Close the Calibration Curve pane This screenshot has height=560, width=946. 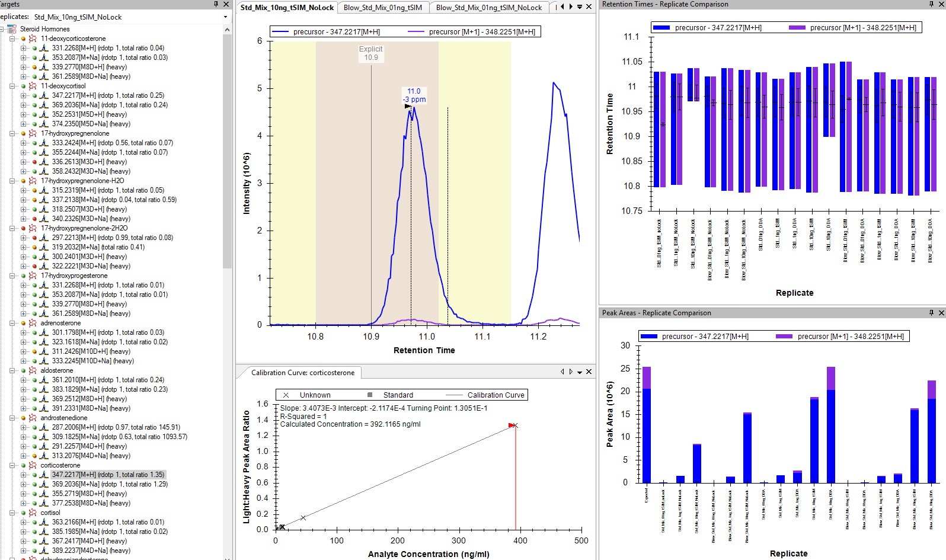click(x=589, y=372)
